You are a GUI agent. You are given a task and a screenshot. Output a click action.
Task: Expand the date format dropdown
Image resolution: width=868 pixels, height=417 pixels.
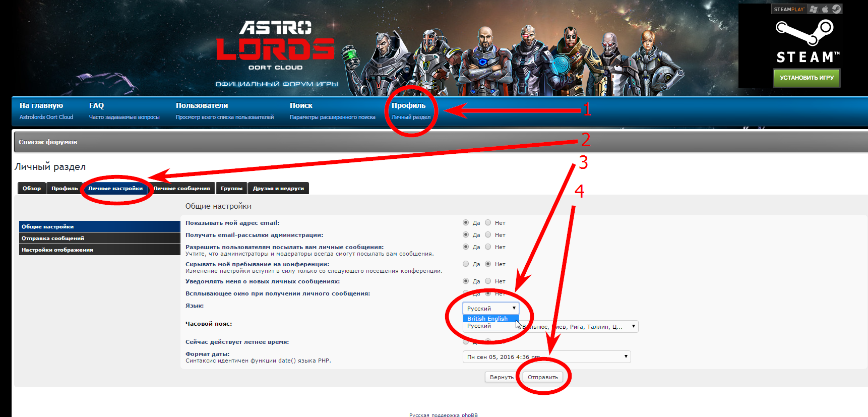tap(546, 357)
